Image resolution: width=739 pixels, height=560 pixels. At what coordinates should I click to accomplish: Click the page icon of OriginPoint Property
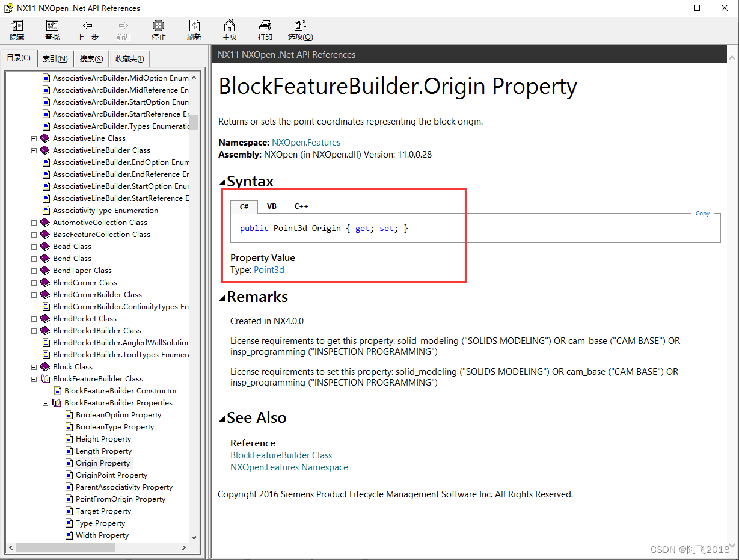coord(70,475)
